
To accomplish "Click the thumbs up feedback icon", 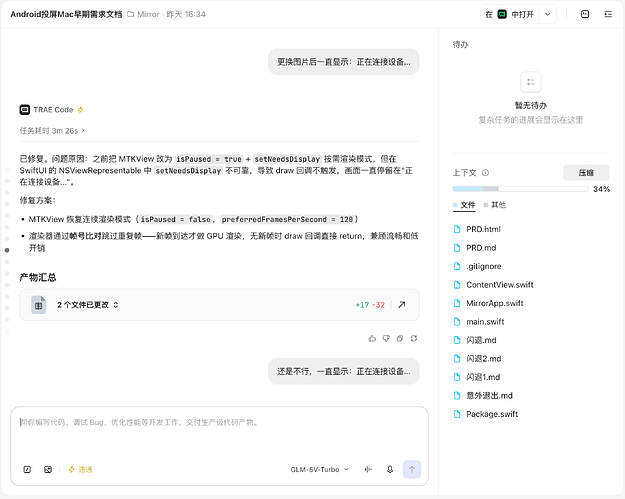I will point(372,338).
